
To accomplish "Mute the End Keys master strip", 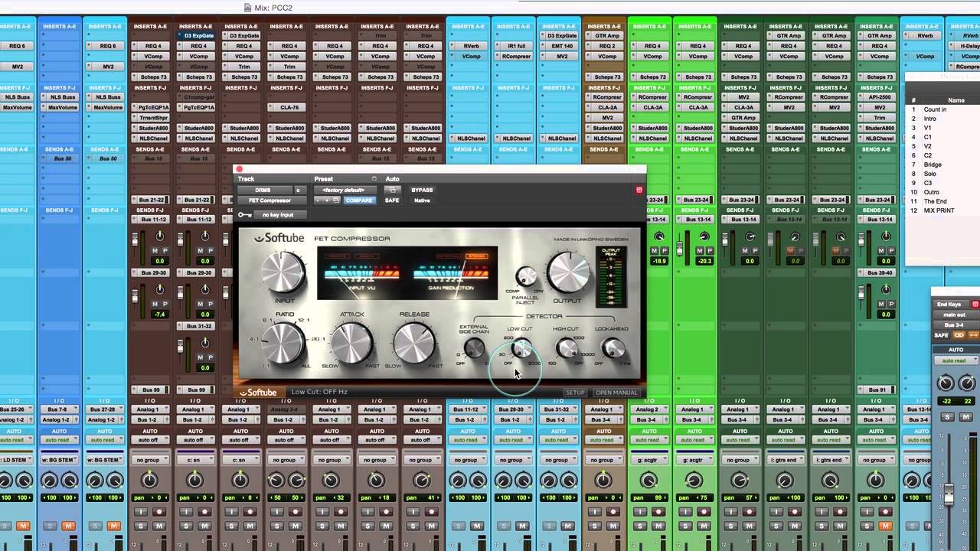I will click(968, 417).
